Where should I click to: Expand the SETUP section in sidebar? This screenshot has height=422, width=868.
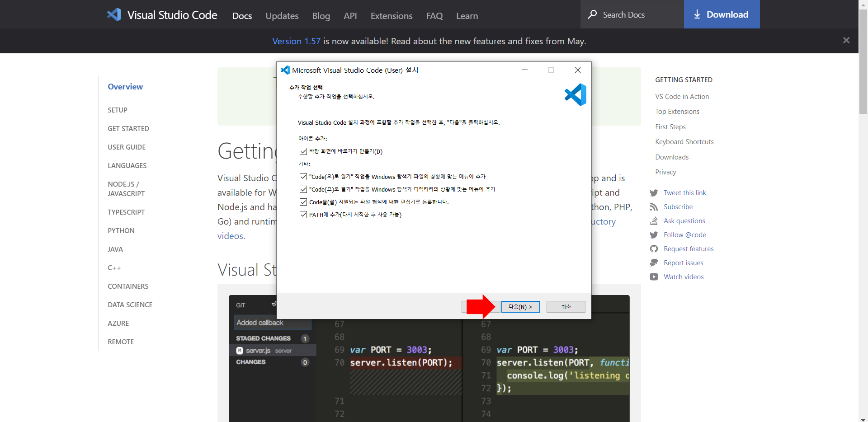(118, 110)
